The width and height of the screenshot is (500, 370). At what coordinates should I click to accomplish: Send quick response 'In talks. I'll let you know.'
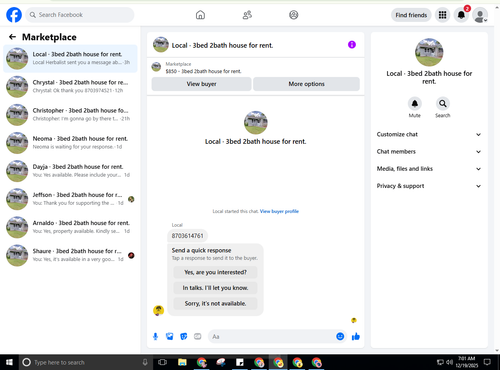click(215, 288)
